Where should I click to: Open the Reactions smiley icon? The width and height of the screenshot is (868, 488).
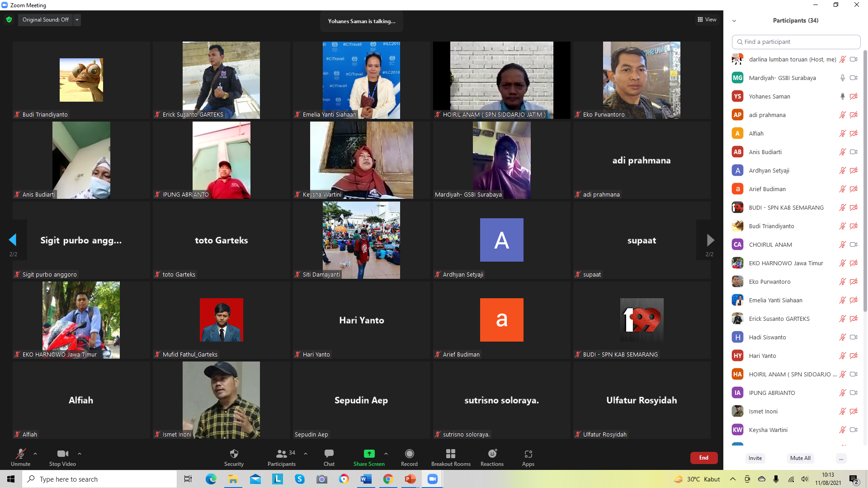pyautogui.click(x=492, y=454)
